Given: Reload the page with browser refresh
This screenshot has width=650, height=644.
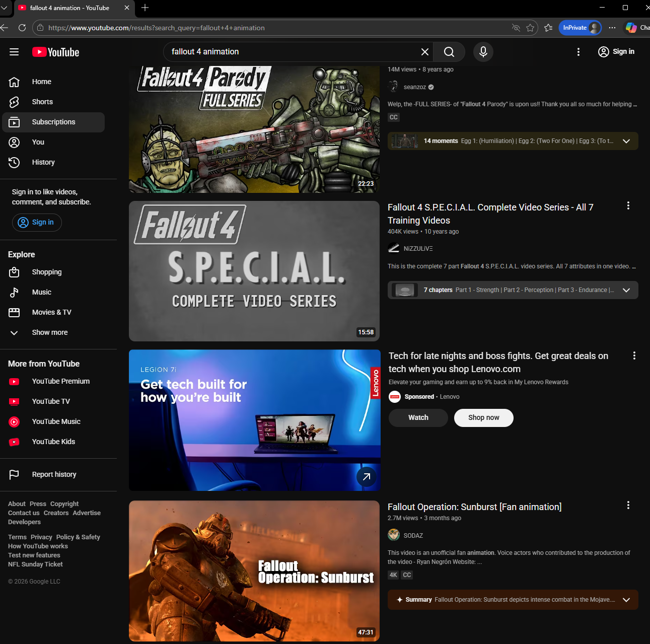Looking at the screenshot, I should tap(22, 28).
